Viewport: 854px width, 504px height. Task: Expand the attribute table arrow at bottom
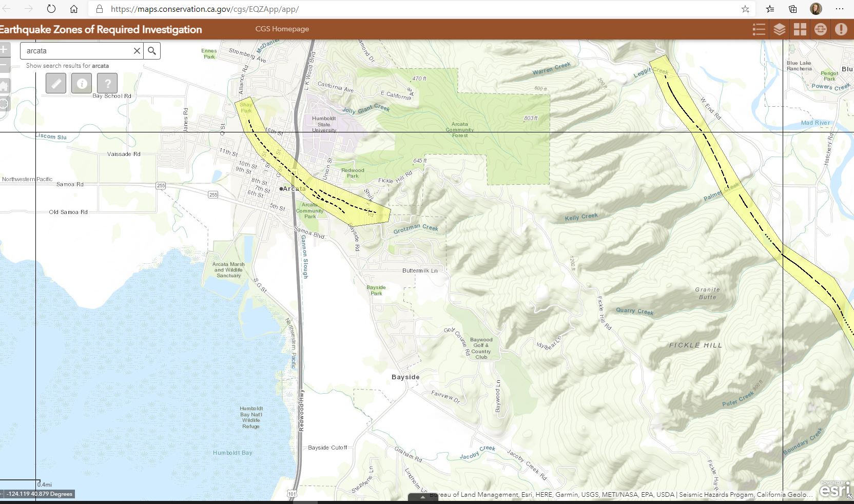(423, 497)
